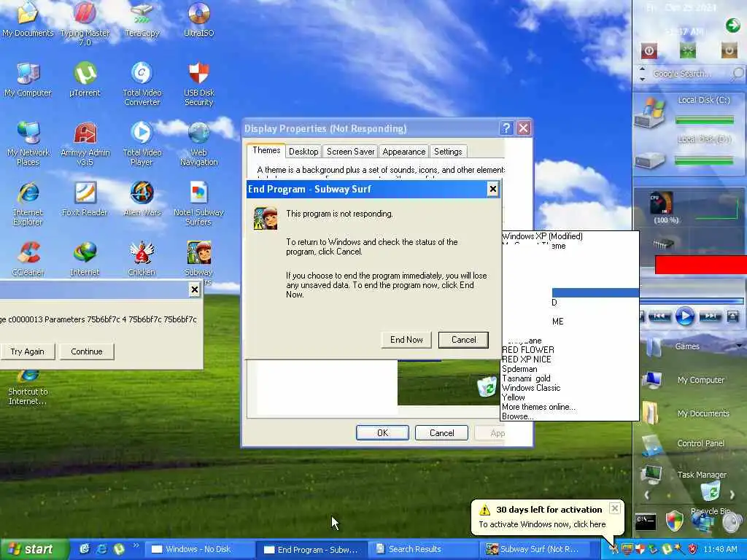Open the Start menu

[34, 549]
